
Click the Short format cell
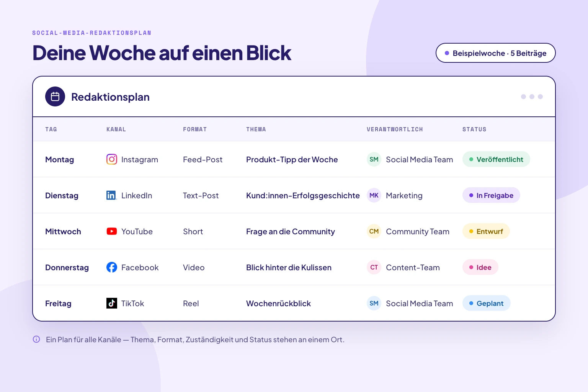[x=193, y=232]
